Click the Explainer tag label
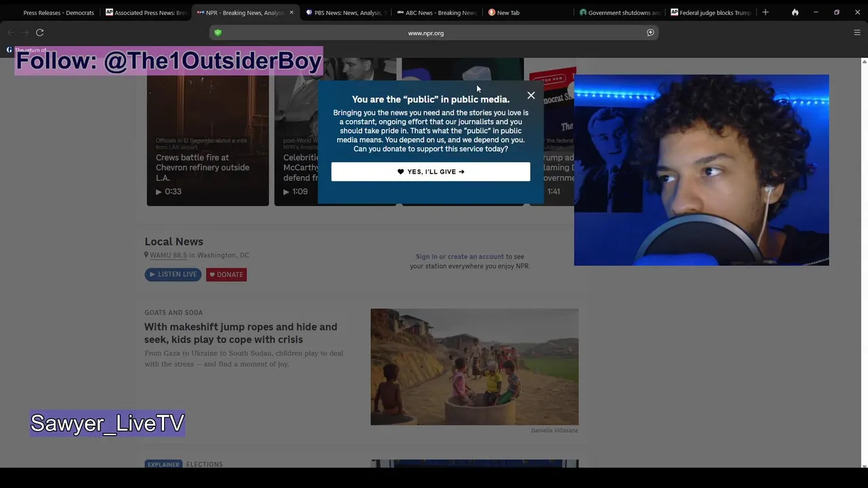 tap(163, 464)
